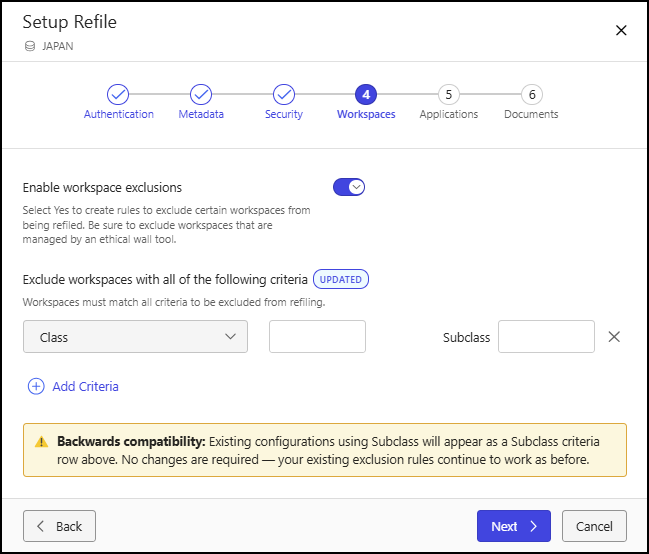Toggle Enable workspace exclusions switch
The width and height of the screenshot is (649, 554).
click(x=349, y=187)
